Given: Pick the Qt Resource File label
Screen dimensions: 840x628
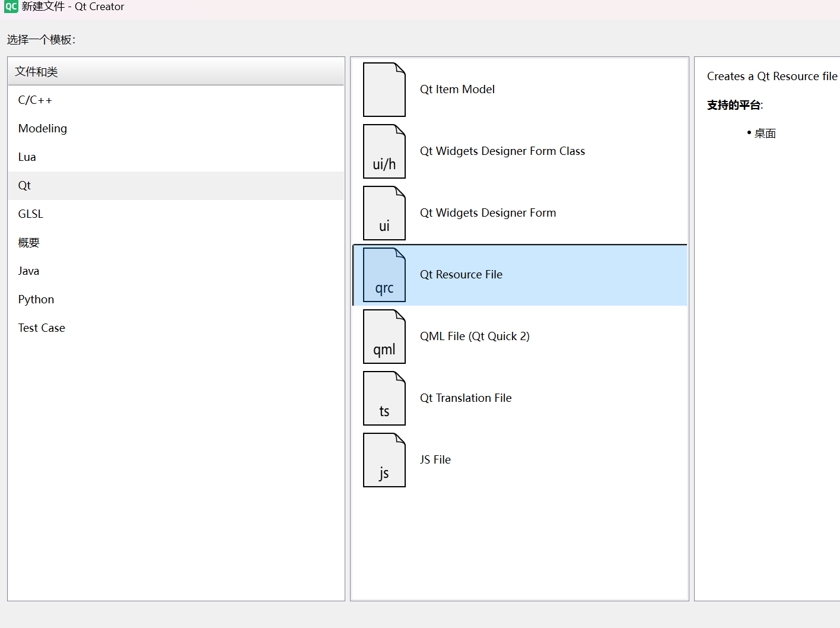Looking at the screenshot, I should [x=461, y=275].
